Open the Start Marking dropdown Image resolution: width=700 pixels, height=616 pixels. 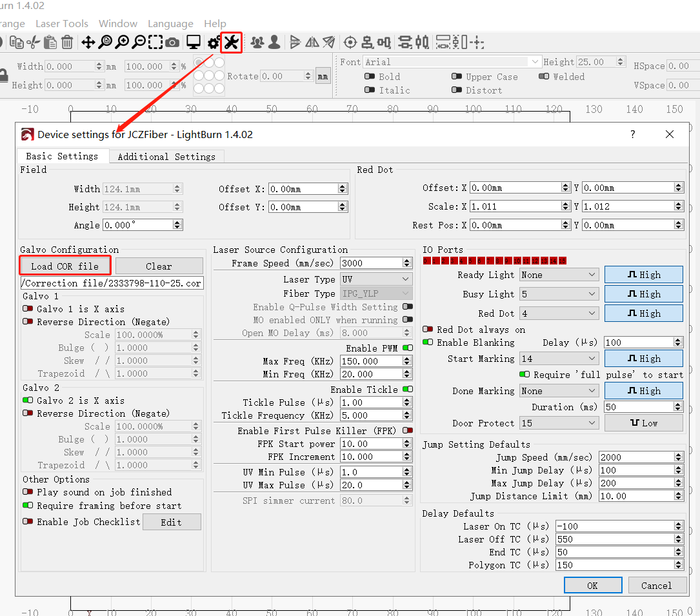tap(559, 359)
